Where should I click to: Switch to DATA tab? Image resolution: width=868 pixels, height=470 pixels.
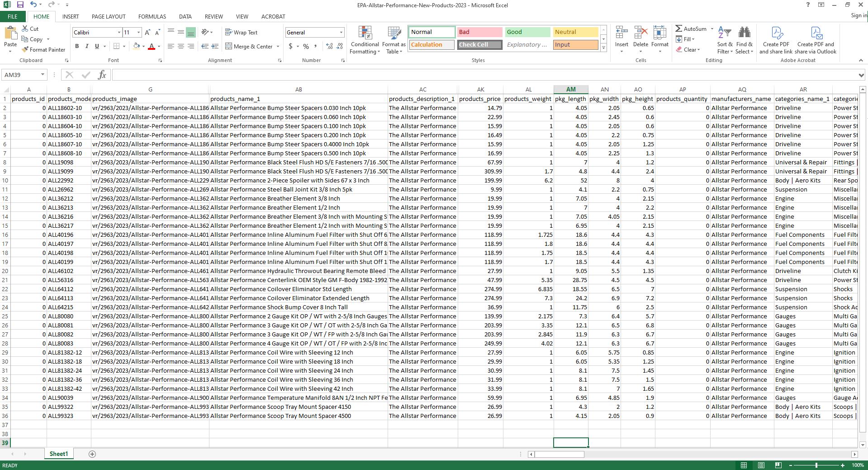(185, 16)
